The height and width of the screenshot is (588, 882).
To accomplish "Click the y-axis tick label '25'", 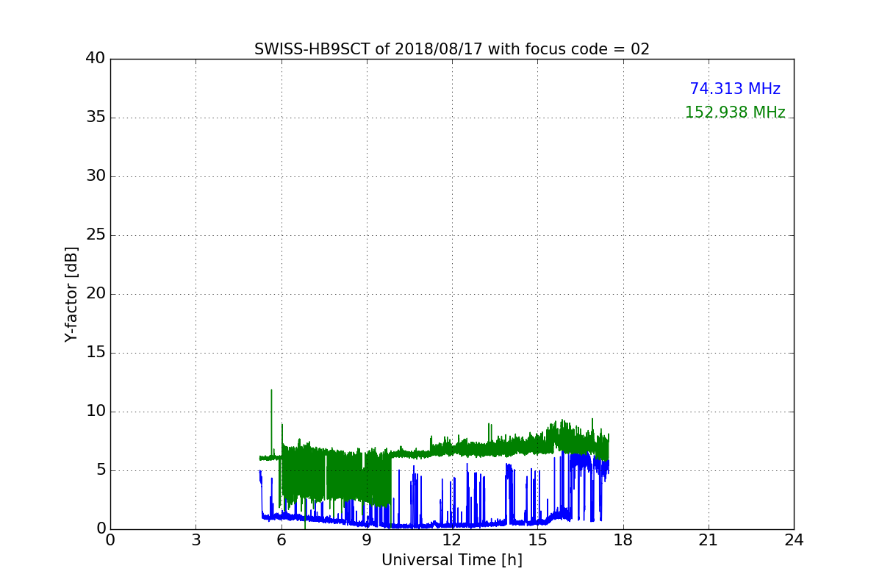I will coord(96,235).
